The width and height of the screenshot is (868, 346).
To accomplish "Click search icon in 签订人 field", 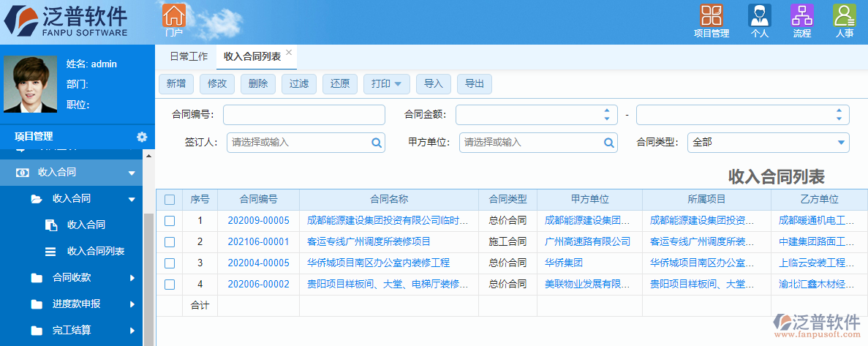I will [x=376, y=143].
